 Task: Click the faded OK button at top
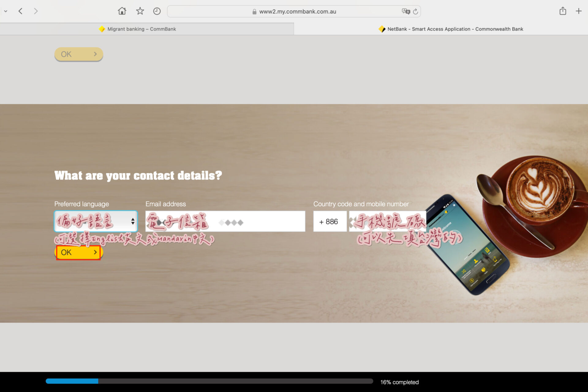pos(79,54)
